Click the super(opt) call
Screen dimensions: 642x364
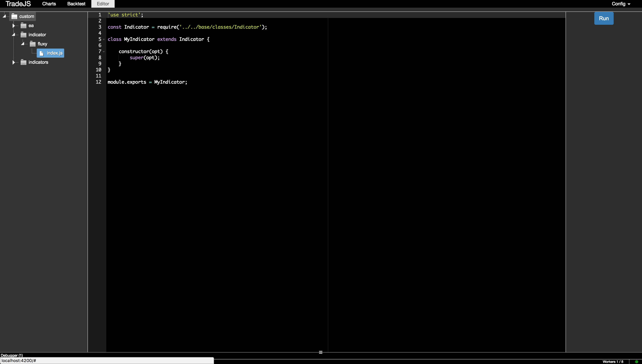tap(145, 57)
